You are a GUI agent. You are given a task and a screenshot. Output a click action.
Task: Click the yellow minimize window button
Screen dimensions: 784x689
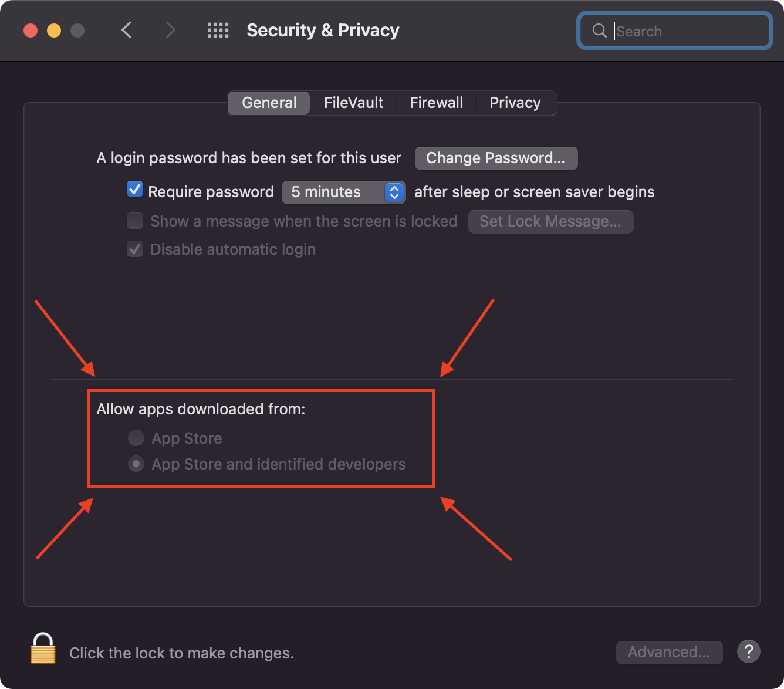(x=54, y=31)
